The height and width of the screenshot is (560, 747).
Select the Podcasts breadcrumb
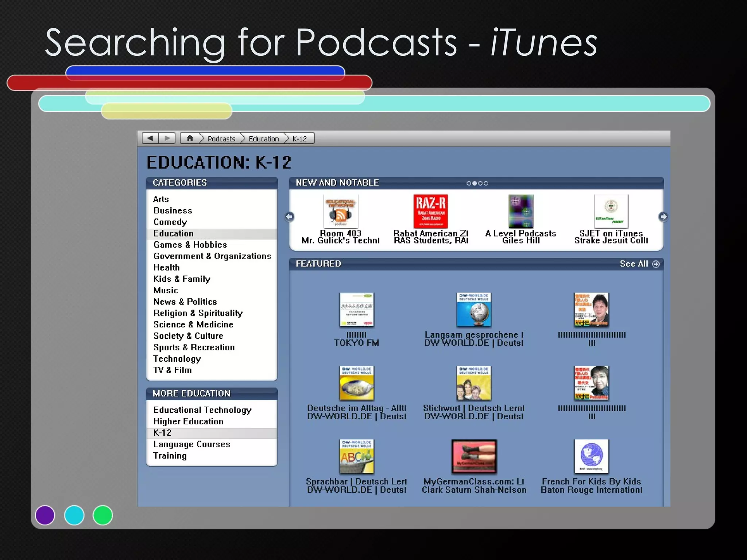tap(221, 139)
